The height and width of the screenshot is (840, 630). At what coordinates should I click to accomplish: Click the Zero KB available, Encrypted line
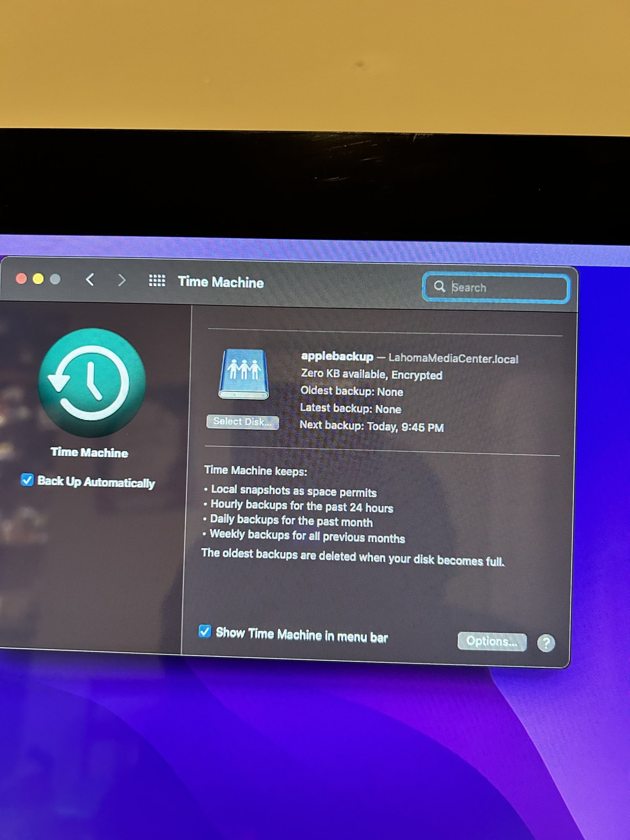click(372, 374)
